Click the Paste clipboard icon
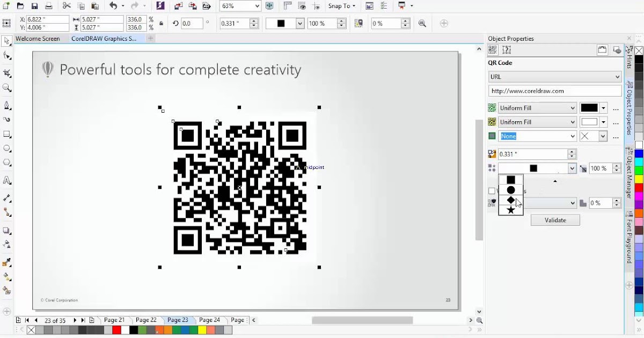Screen dimensions: 644x338 (x=95, y=6)
